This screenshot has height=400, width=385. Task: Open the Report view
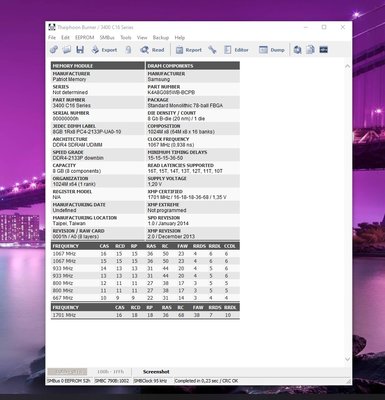pyautogui.click(x=189, y=50)
